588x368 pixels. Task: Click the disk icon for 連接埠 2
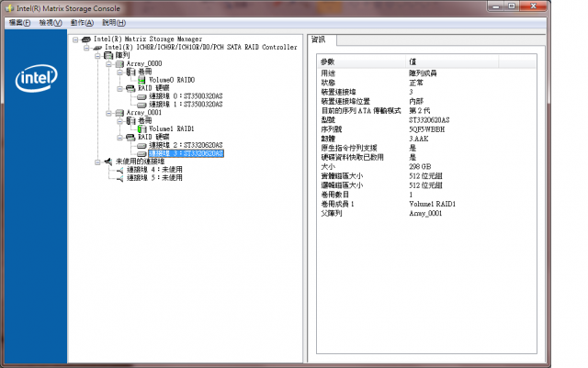[x=141, y=145]
